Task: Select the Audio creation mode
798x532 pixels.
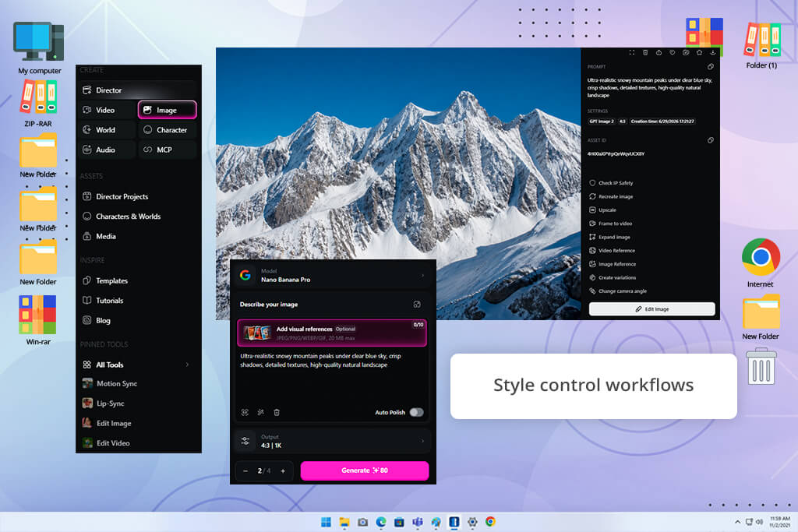Action: (107, 150)
